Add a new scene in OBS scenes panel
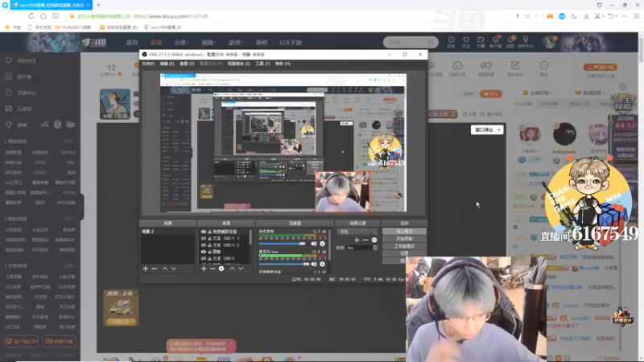This screenshot has height=362, width=644. [146, 269]
